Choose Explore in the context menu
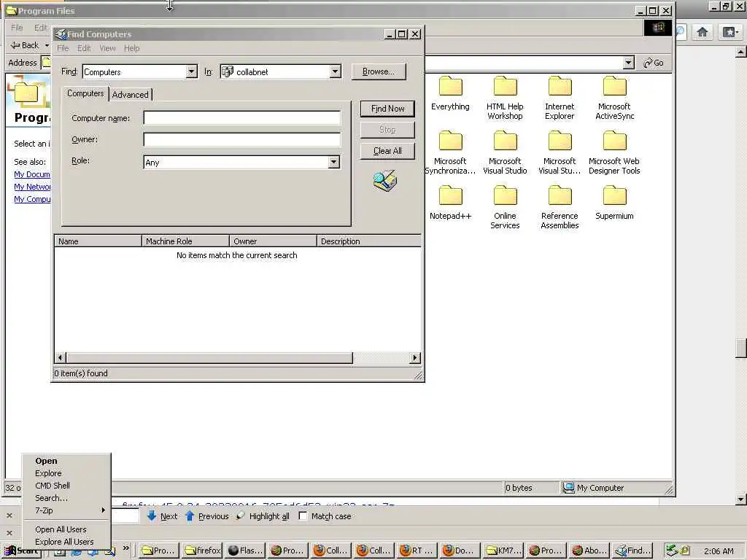Image resolution: width=747 pixels, height=560 pixels. point(67,473)
